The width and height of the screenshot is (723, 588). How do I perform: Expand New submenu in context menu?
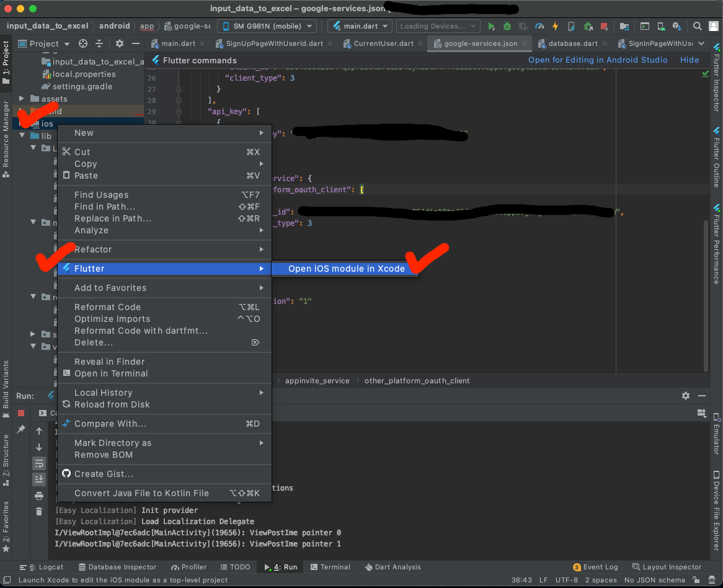(164, 133)
